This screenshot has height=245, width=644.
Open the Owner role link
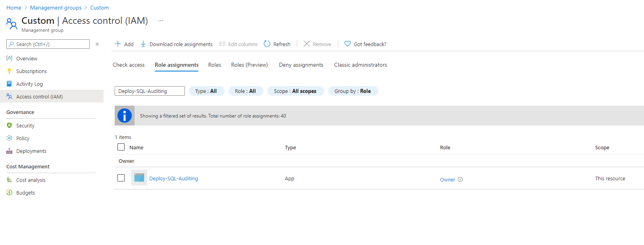point(448,179)
